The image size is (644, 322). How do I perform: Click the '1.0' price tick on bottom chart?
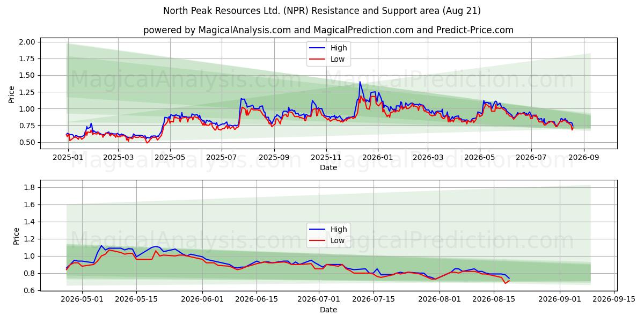pos(30,256)
